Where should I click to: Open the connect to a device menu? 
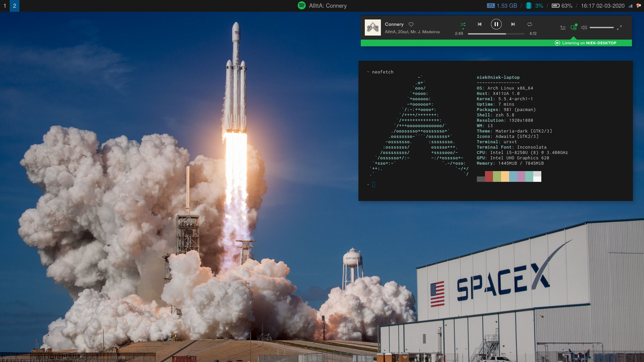click(x=574, y=27)
